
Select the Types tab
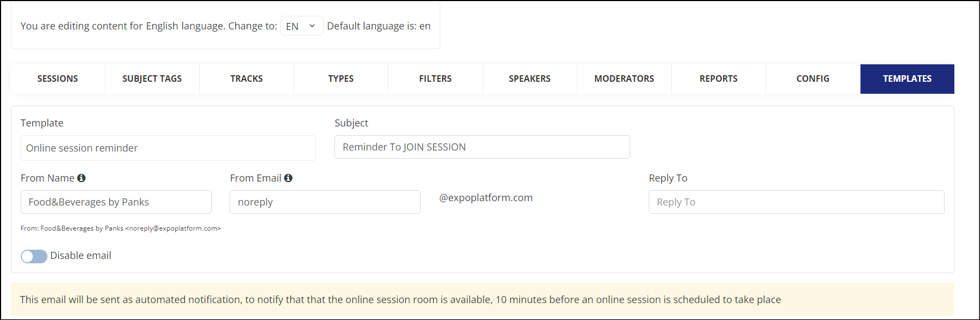tap(341, 79)
